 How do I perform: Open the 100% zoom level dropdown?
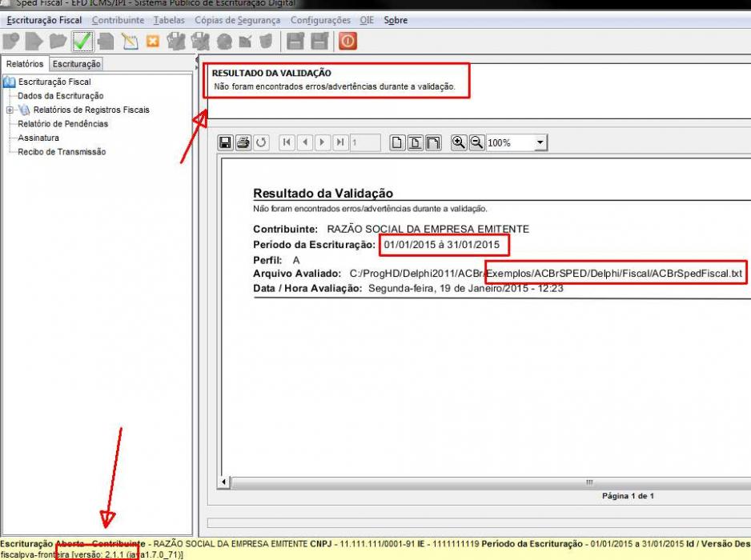coord(540,142)
